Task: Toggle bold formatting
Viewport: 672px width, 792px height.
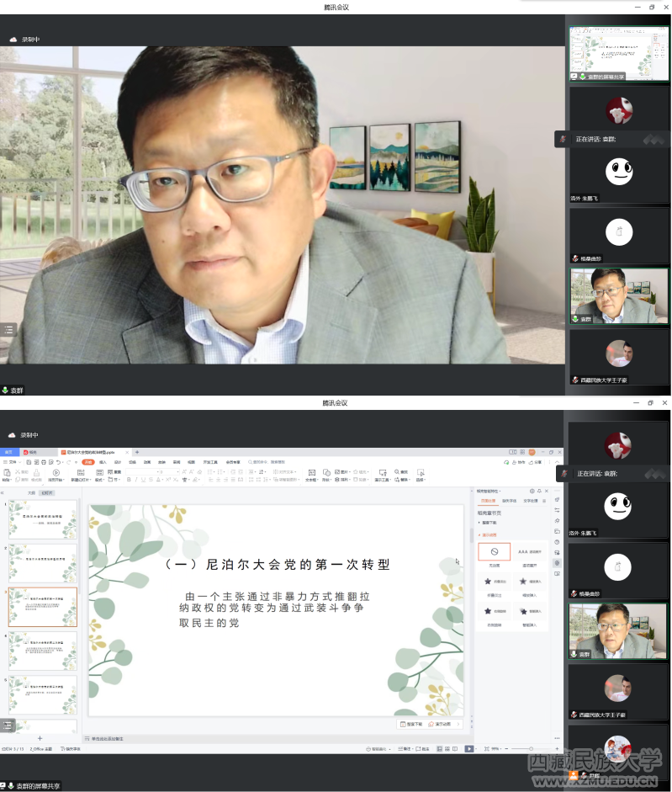Action: pyautogui.click(x=129, y=480)
